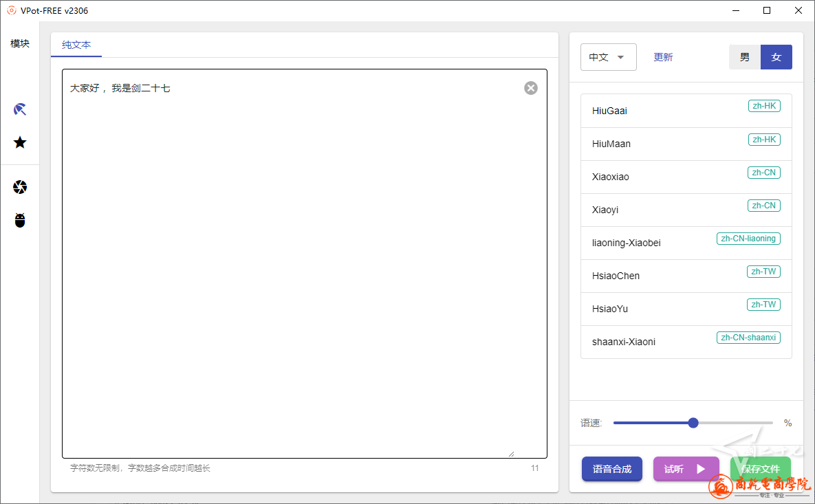Click the 语音合成 synthesize button
The image size is (815, 504).
pos(611,469)
